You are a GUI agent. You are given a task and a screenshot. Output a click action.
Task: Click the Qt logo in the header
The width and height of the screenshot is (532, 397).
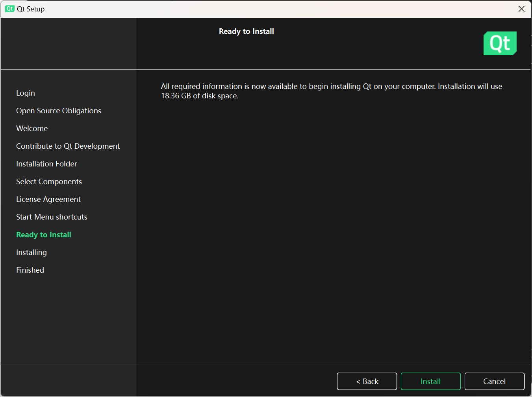[x=500, y=43]
